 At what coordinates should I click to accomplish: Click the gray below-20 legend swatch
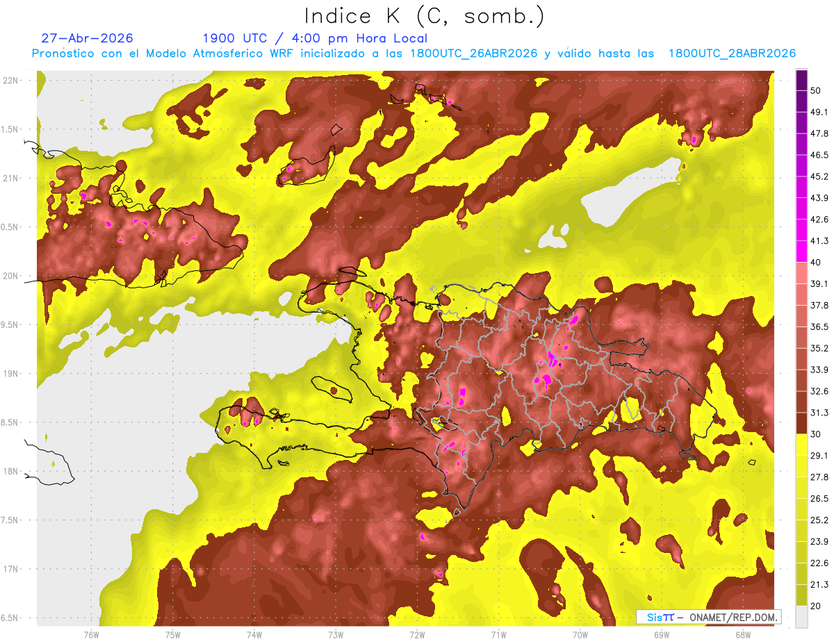click(x=801, y=616)
